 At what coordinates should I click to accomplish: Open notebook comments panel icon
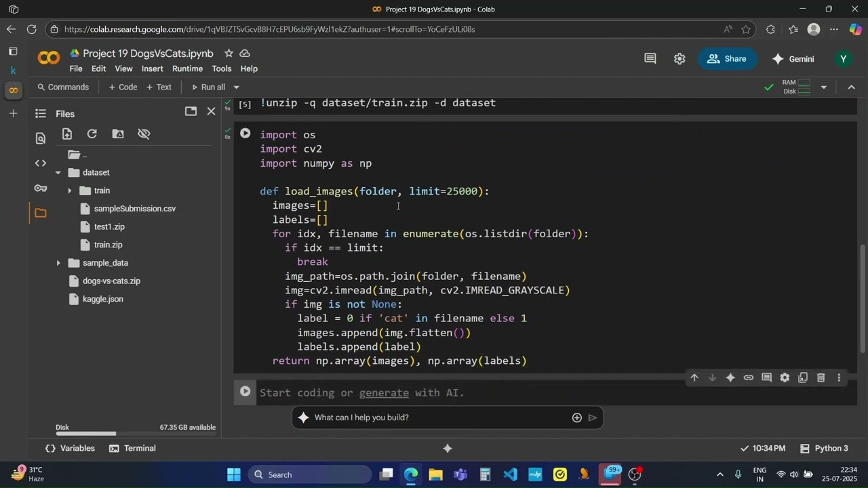[x=650, y=59]
